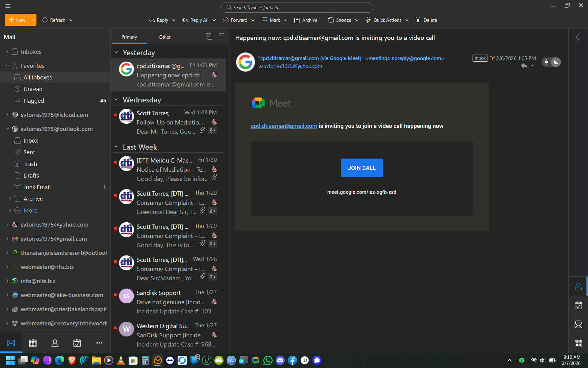
Task: Click the JOIN CALL button
Action: [x=361, y=168]
